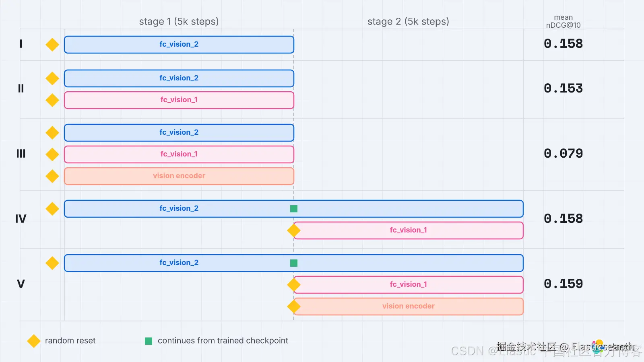644x362 pixels.
Task: Click the random reset legend diamond
Action: 34,341
